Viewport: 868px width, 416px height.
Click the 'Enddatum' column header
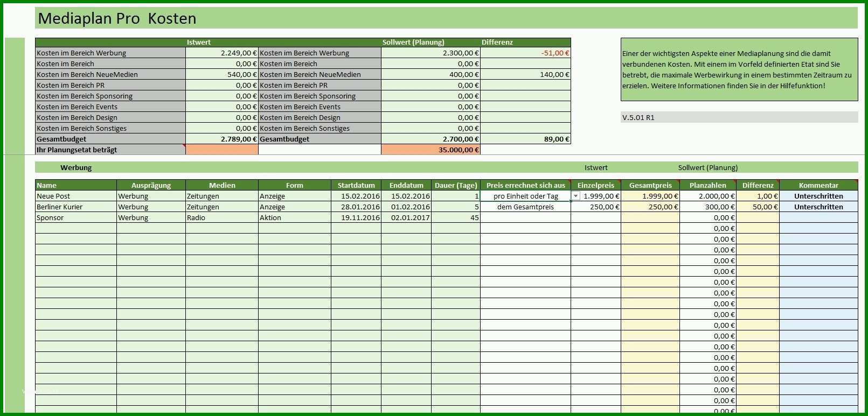click(406, 185)
